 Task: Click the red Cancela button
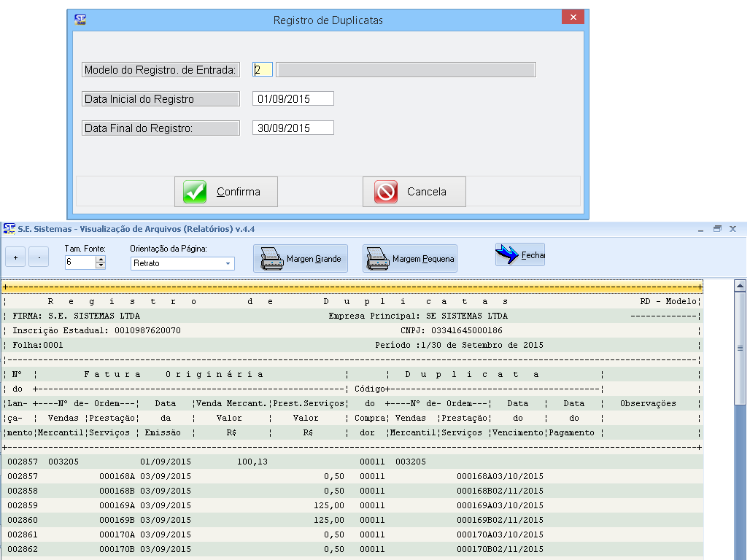(414, 192)
